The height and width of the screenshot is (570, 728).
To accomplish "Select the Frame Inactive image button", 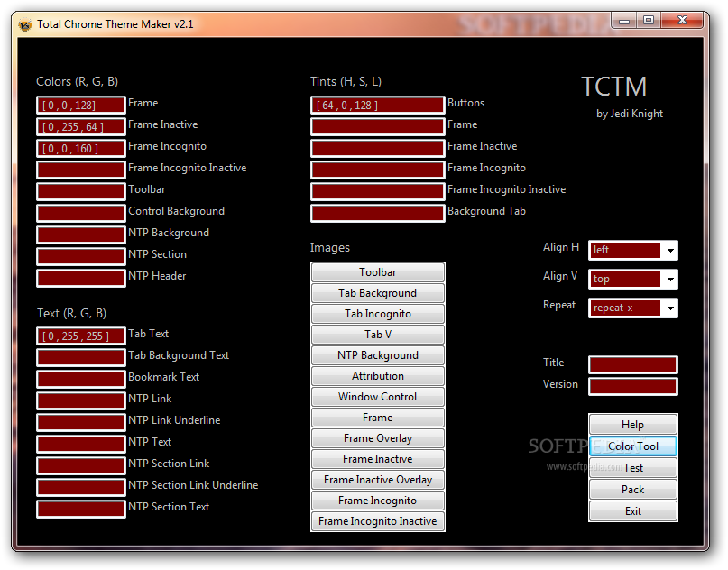I will [x=377, y=459].
